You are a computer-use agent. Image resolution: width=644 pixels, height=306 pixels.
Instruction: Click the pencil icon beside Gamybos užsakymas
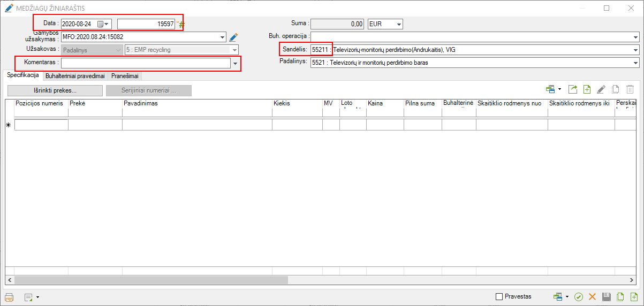tap(233, 37)
